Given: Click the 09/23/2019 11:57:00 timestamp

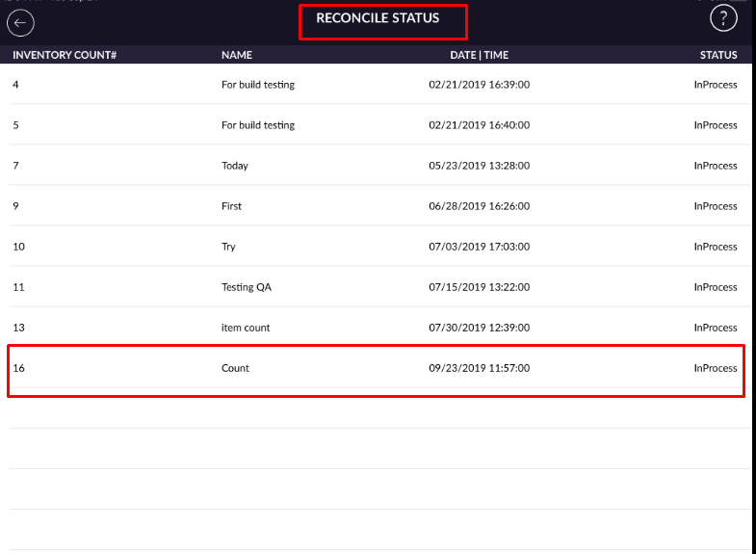Looking at the screenshot, I should (479, 368).
